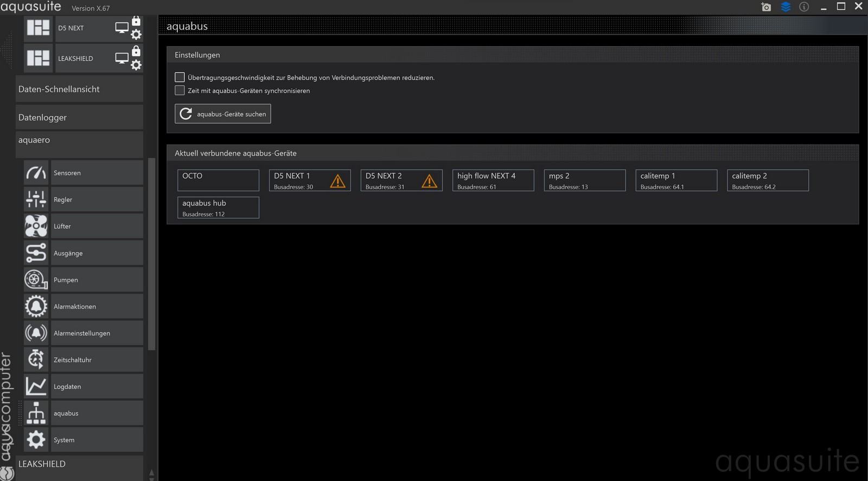
Task: Open the Alarmaktionen bell gear icon
Action: pyautogui.click(x=36, y=306)
